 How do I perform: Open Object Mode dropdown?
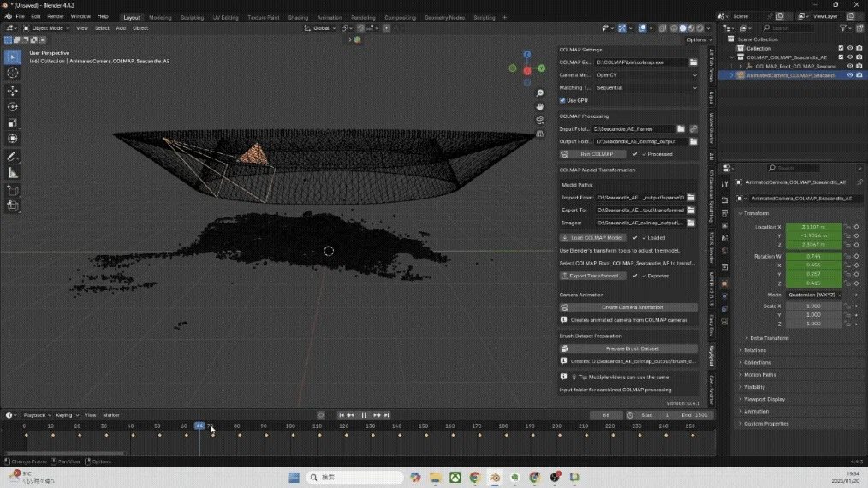[46, 28]
